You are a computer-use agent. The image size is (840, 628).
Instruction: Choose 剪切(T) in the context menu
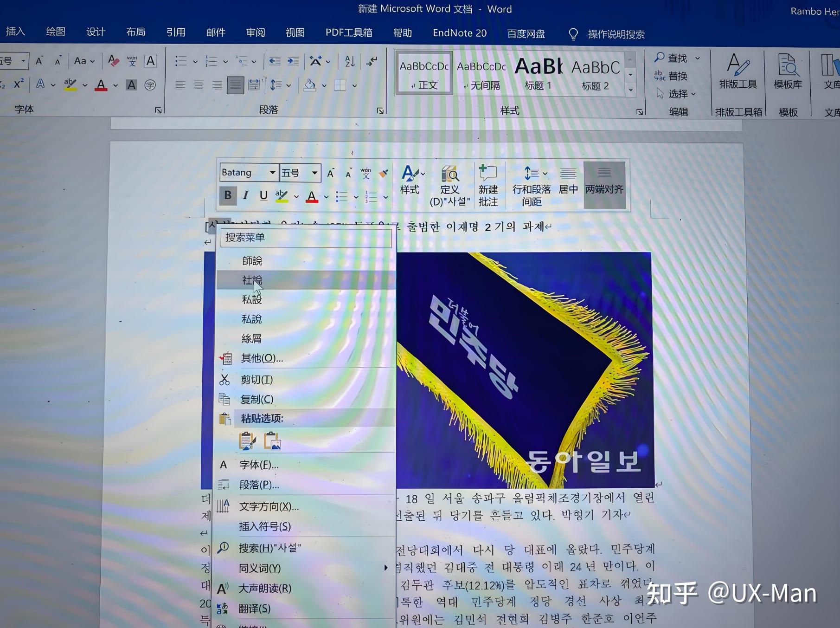click(x=306, y=380)
